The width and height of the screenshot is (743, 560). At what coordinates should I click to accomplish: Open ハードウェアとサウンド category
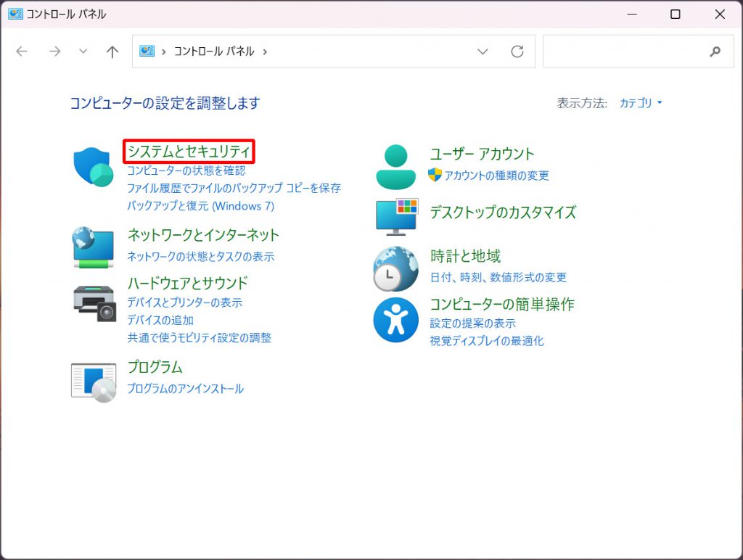(188, 283)
